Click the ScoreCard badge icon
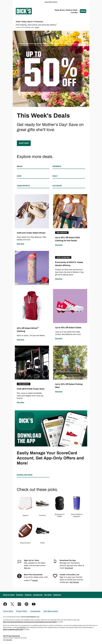Image resolution: width=102 pixels, height=644 pixels. click(83, 11)
